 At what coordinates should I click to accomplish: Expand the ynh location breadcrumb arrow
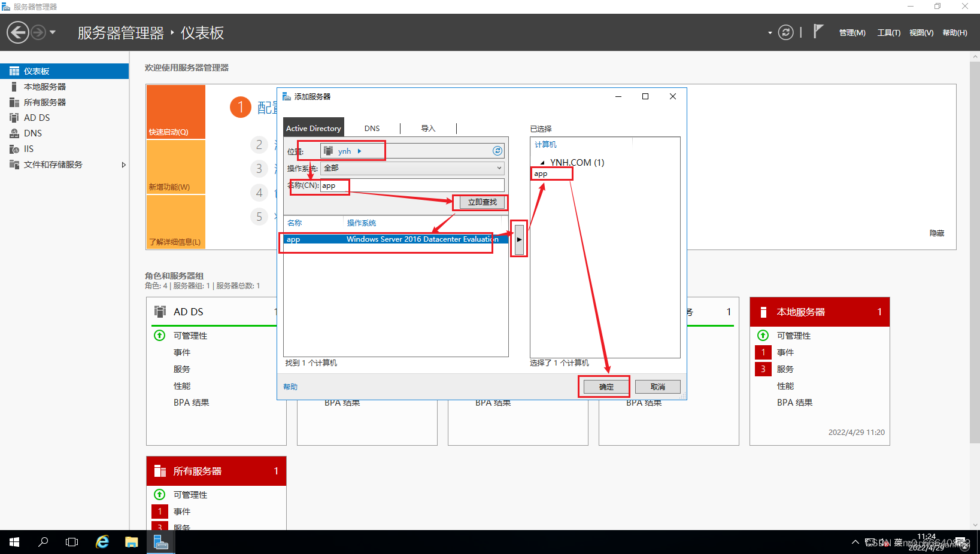(360, 151)
